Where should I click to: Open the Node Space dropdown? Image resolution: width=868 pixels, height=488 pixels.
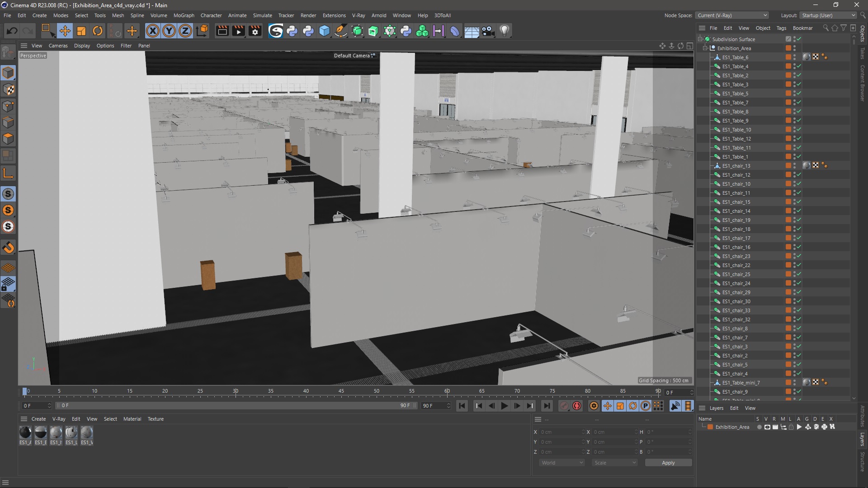(x=732, y=15)
